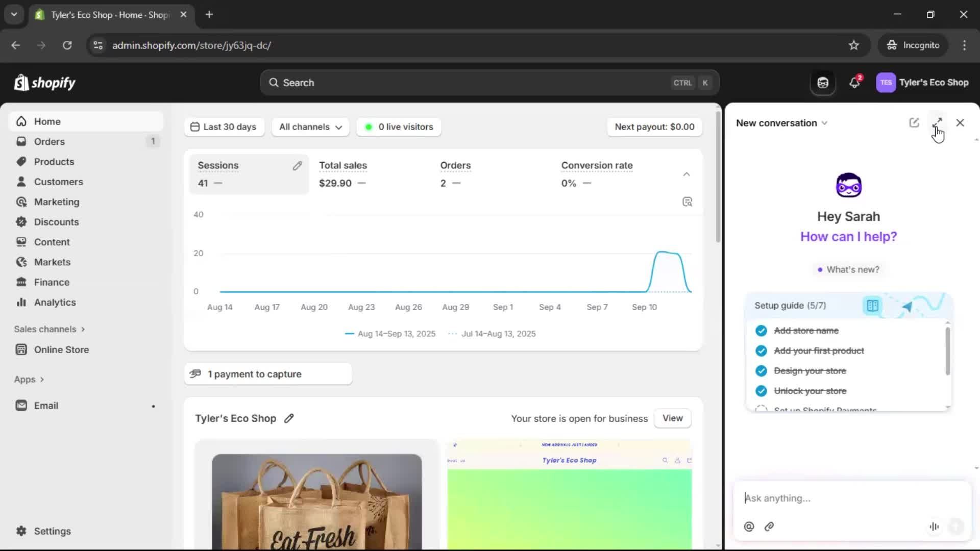Close the Tyler's Eco Shop tab
980x551 pixels.
click(184, 15)
